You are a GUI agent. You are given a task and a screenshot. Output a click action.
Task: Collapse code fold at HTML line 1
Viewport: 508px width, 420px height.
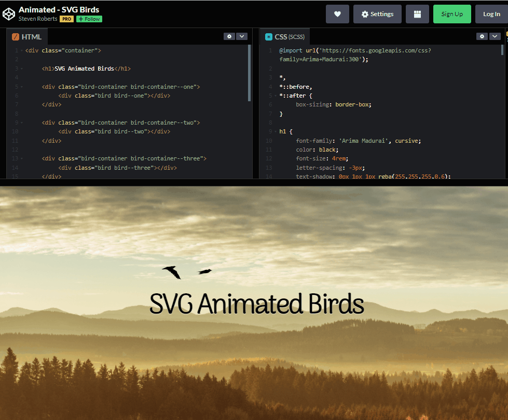tap(22, 50)
